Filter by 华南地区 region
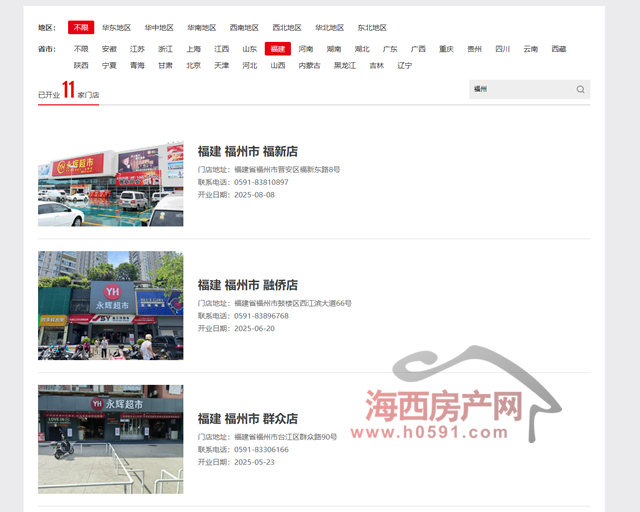This screenshot has width=640, height=512. tap(202, 27)
